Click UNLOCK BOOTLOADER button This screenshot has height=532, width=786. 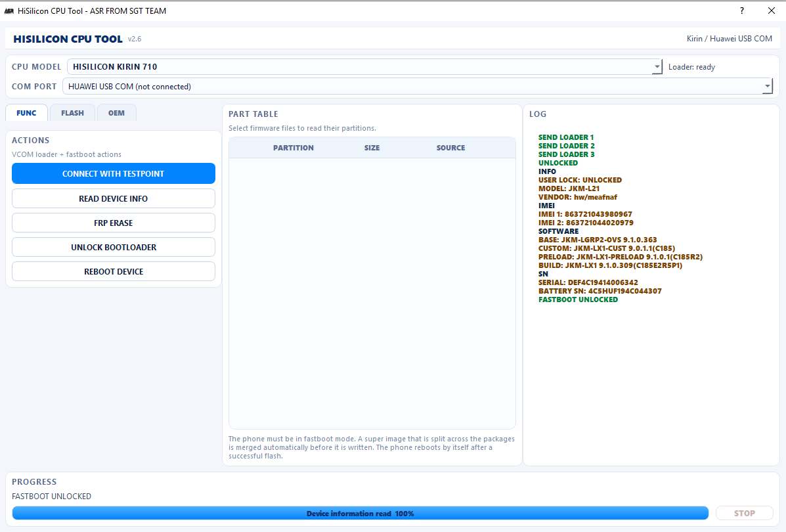[x=114, y=247]
